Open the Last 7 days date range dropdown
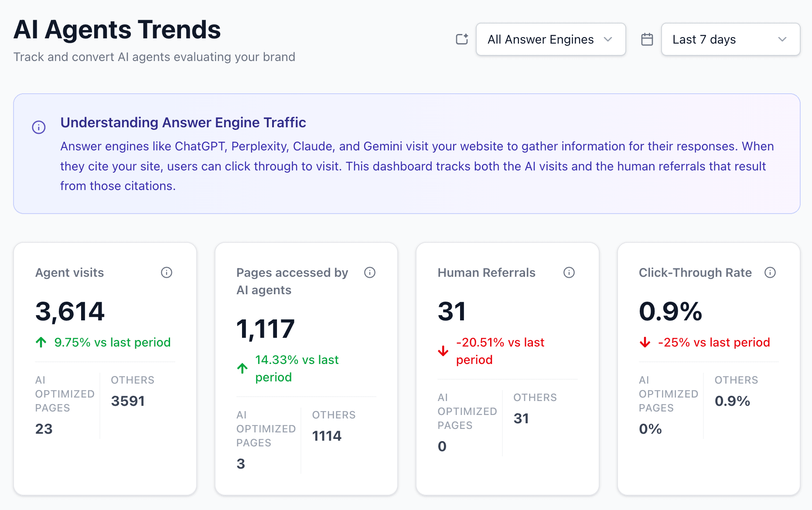812x510 pixels. click(x=730, y=39)
